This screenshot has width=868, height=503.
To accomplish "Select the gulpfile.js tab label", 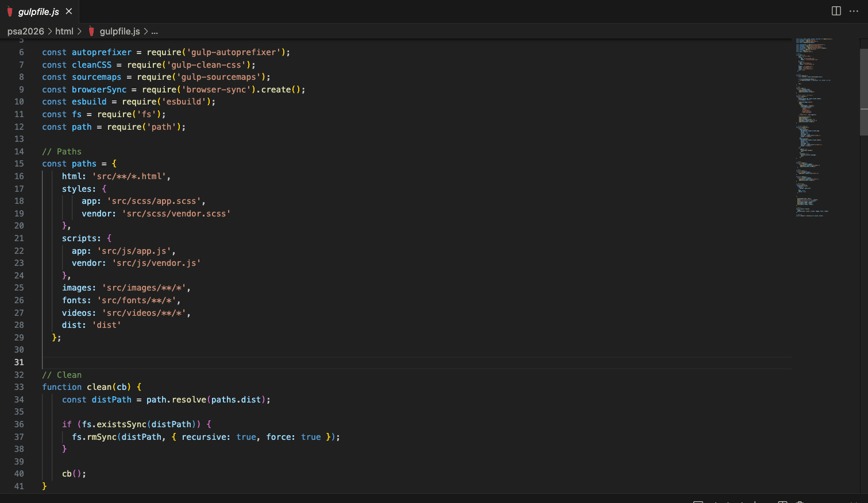I will click(38, 11).
